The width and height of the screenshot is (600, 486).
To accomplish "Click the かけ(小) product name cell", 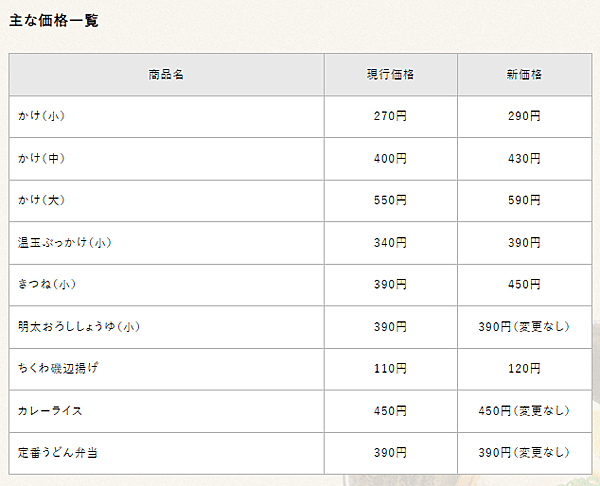I will (x=166, y=116).
